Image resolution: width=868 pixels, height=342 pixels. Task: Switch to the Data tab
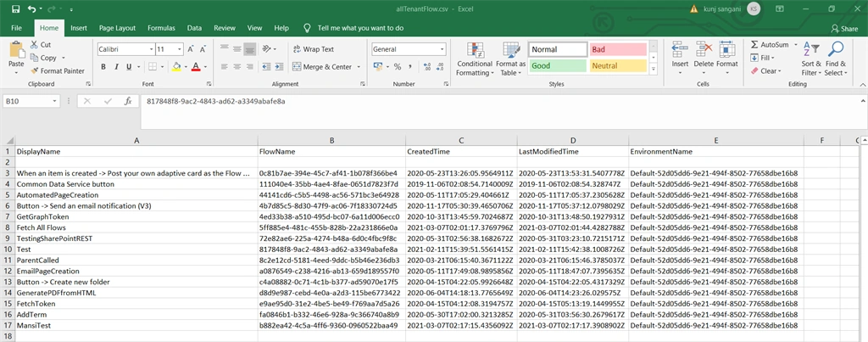click(194, 28)
